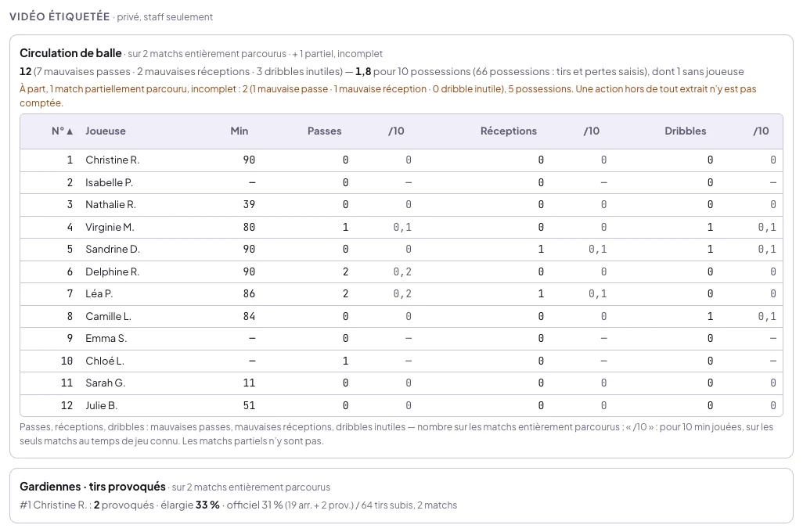The image size is (803, 532).
Task: Sort table by Joueuse column
Action: point(106,131)
